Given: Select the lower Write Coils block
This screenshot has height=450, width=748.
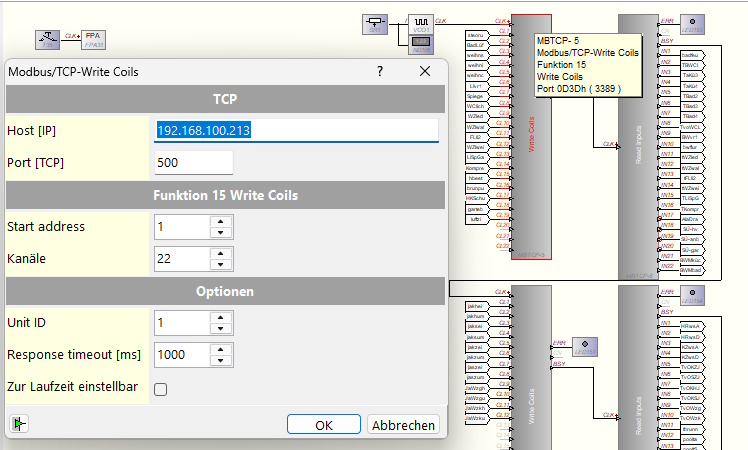Looking at the screenshot, I should [531, 367].
